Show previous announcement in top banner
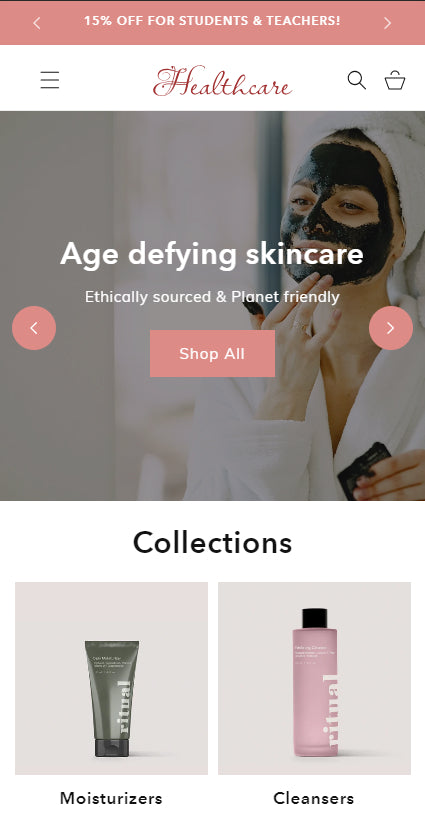The height and width of the screenshot is (837, 425). [37, 23]
